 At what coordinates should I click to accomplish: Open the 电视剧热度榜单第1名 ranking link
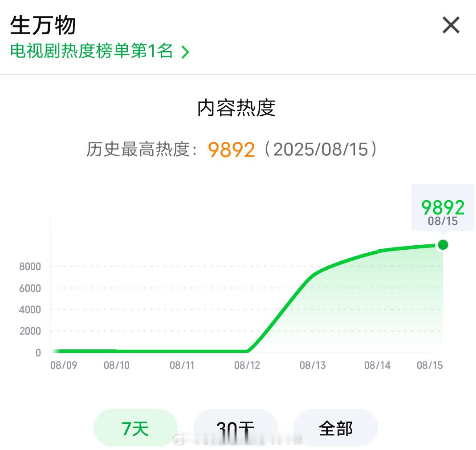click(100, 51)
